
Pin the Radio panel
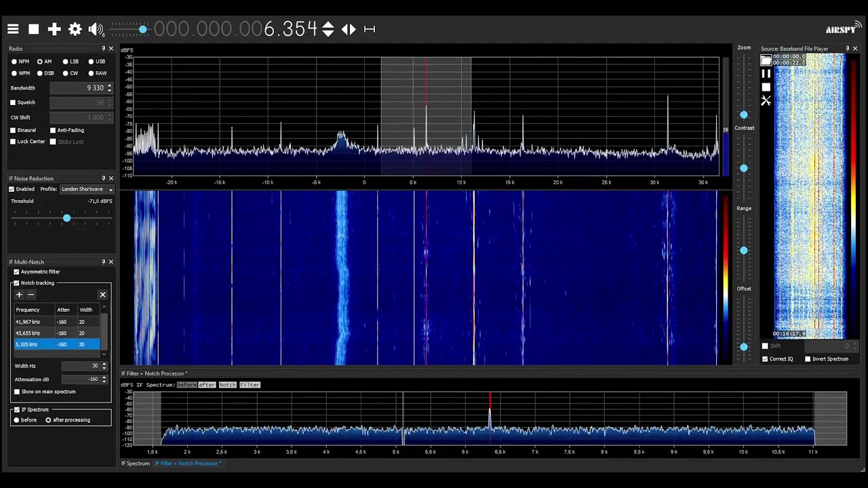(x=104, y=49)
